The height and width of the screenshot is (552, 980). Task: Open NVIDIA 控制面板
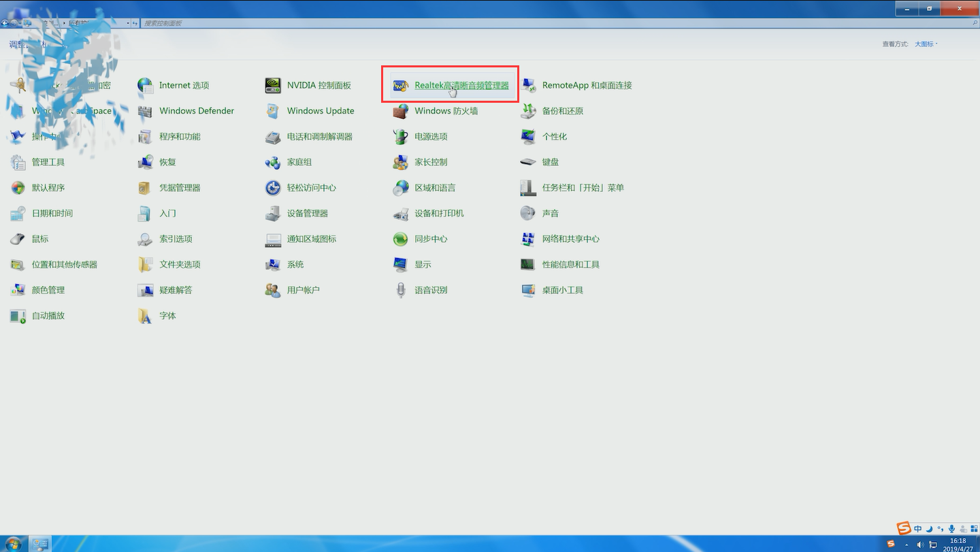tap(309, 86)
